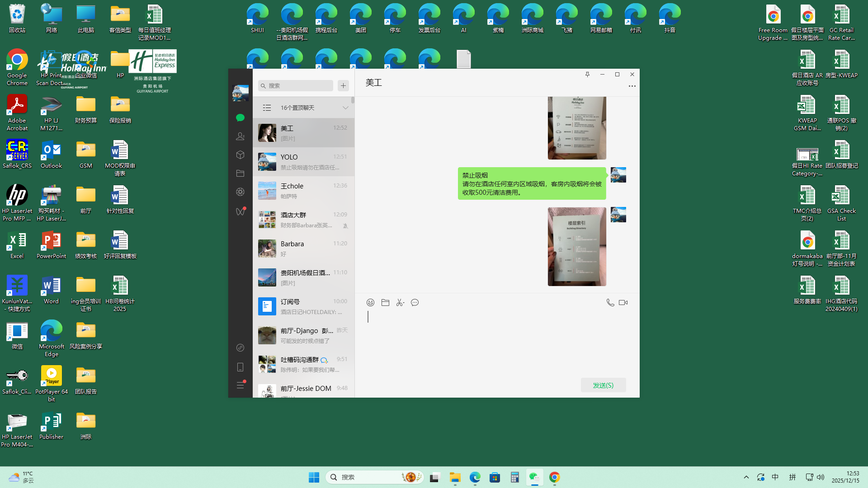Open the hamburger settings menu in sidebar
868x488 pixels.
pyautogui.click(x=240, y=385)
